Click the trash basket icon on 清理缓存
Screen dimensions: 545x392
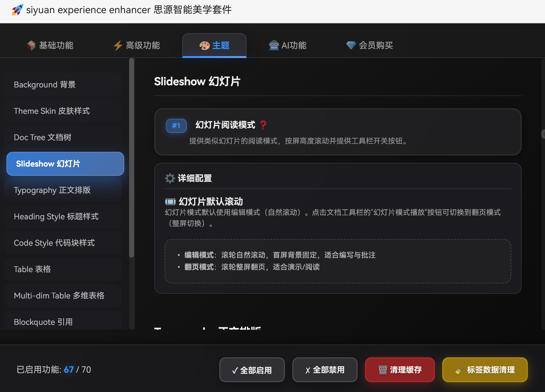(383, 370)
